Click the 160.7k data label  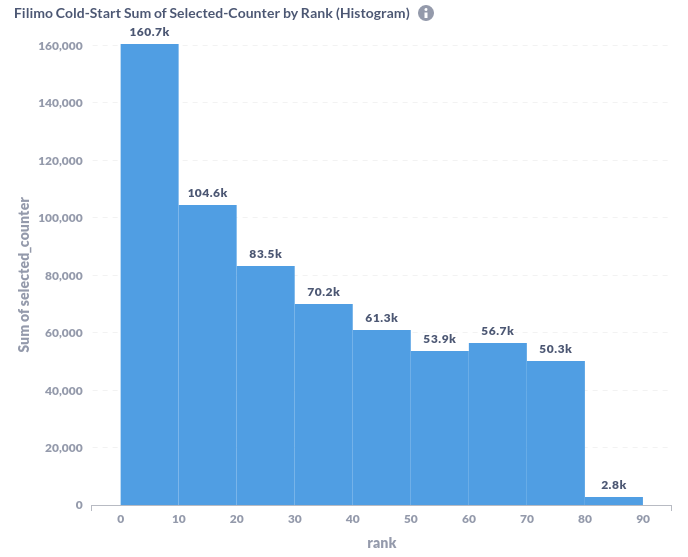point(150,33)
